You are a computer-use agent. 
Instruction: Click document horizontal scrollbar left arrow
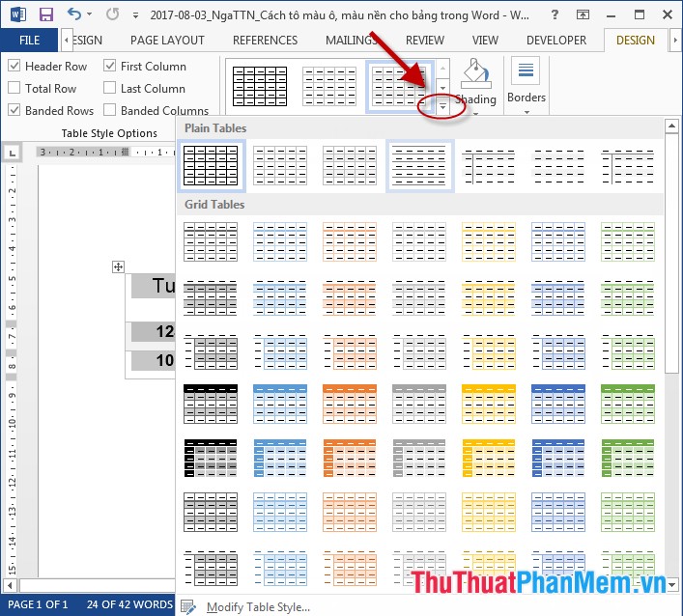pos(10,585)
